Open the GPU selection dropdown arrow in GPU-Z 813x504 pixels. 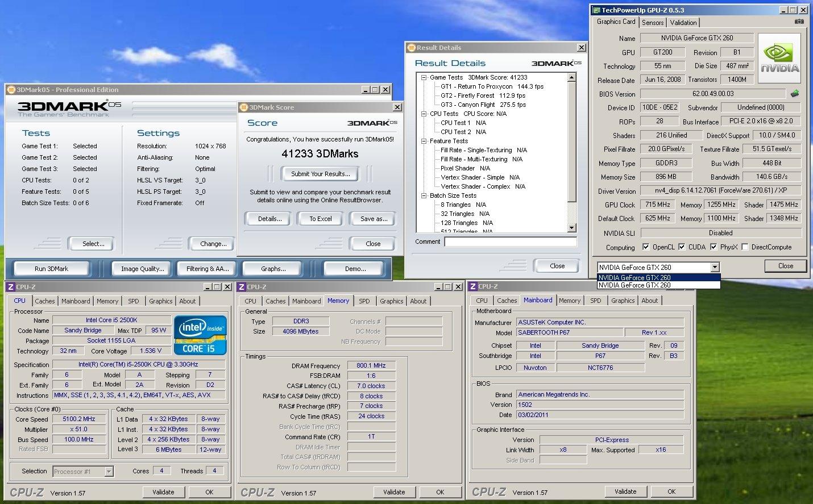coord(715,267)
